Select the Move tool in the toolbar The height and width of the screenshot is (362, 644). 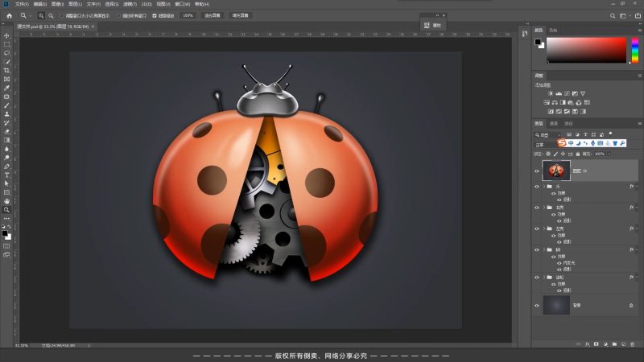[x=6, y=36]
